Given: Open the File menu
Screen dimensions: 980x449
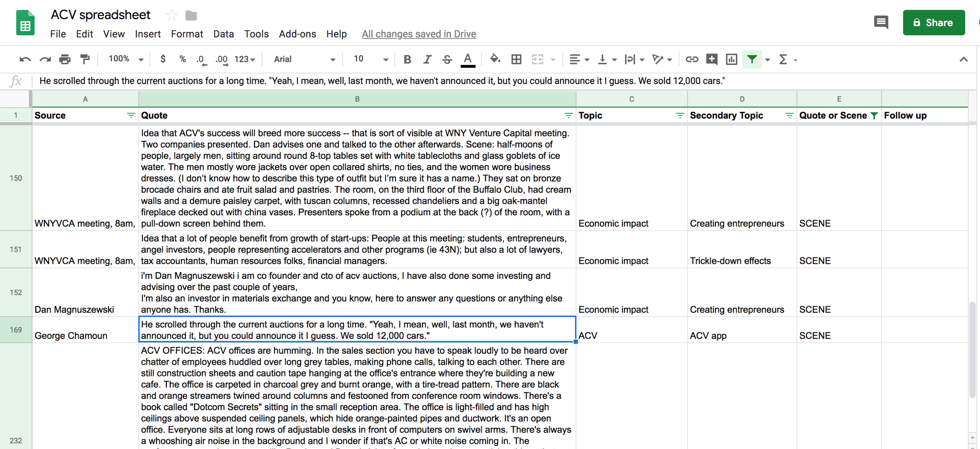Looking at the screenshot, I should click(58, 34).
